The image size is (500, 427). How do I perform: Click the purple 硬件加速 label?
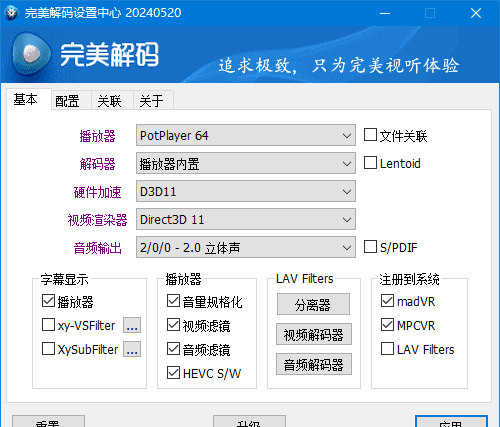click(x=97, y=192)
